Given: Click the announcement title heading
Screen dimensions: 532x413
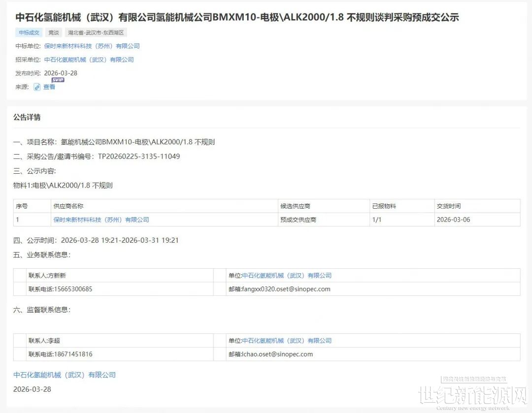Looking at the screenshot, I should [237, 17].
